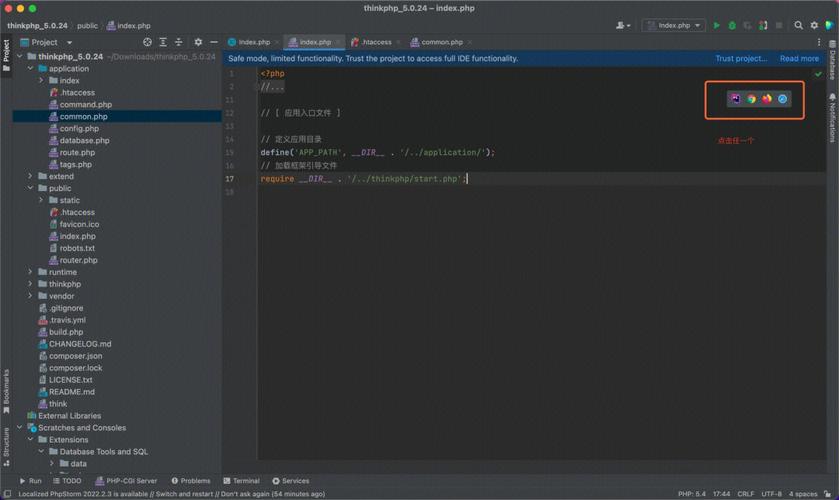This screenshot has width=839, height=500.
Task: Click UTF-8 encoding in status bar
Action: click(772, 494)
